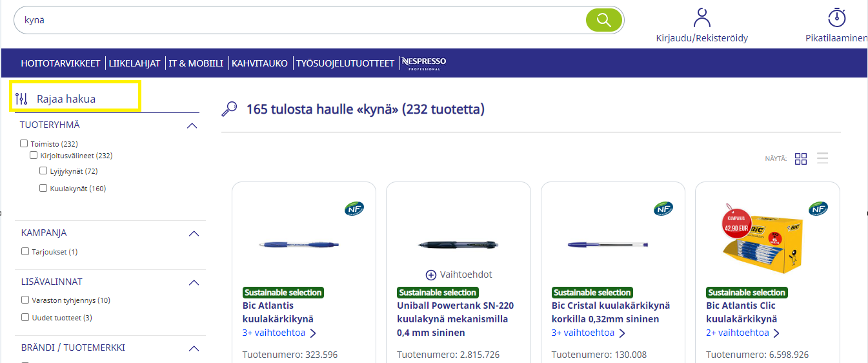
Task: Open Bic Atlantis kuulakärkikynä product link
Action: 278,312
